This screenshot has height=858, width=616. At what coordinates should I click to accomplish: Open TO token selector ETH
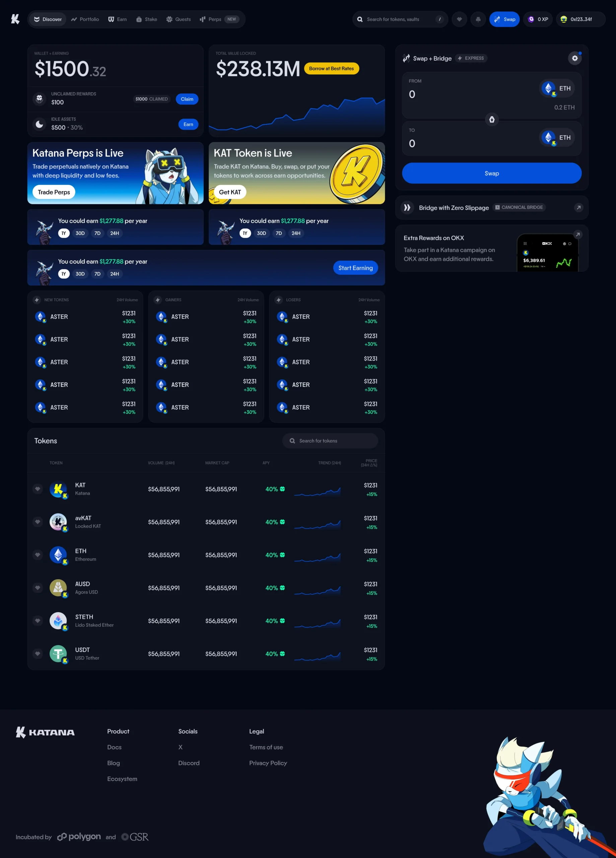coord(557,137)
